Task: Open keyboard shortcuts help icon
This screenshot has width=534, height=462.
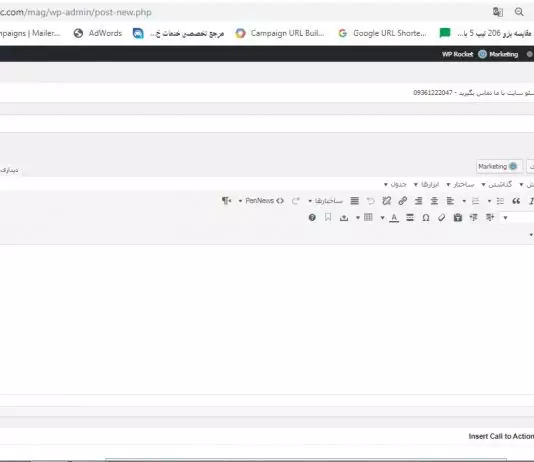Action: (x=312, y=218)
